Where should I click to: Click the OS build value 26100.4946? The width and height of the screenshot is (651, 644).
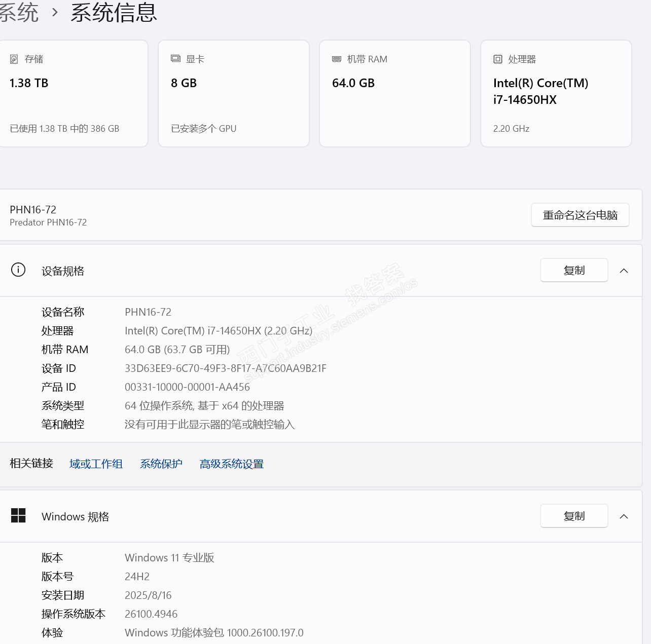(151, 614)
